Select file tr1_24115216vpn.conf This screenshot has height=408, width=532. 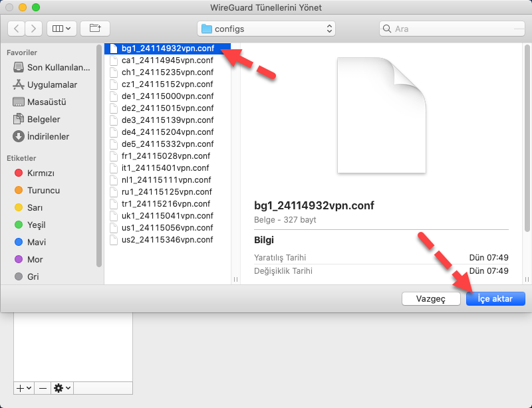click(168, 204)
